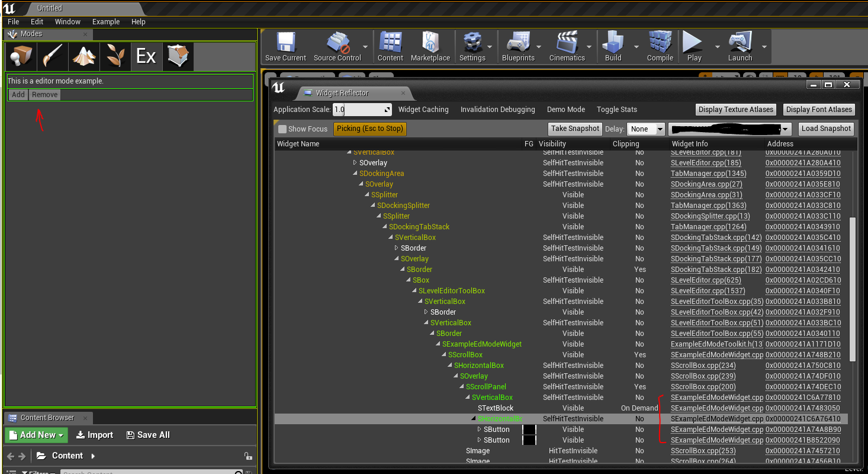Click Unreal Engine logo in title bar
868x474 pixels.
(x=9, y=8)
